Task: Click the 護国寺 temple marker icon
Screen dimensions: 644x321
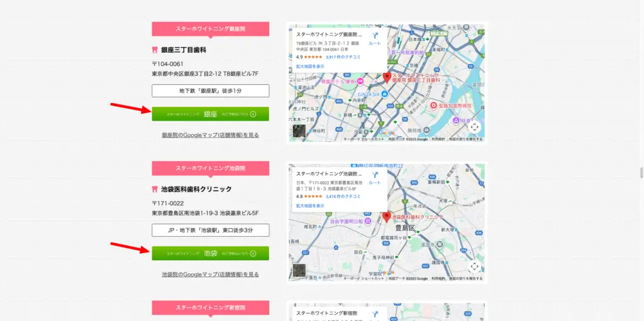Action: [x=440, y=244]
